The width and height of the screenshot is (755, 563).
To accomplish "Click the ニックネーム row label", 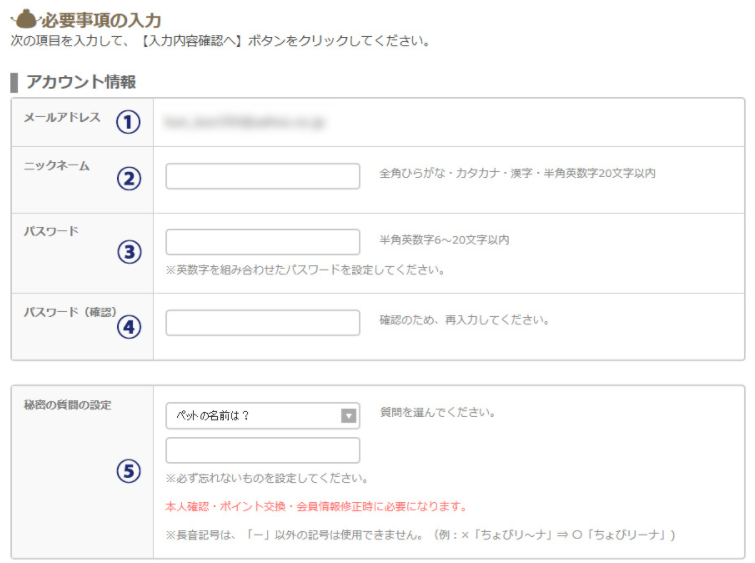I will click(x=56, y=166).
